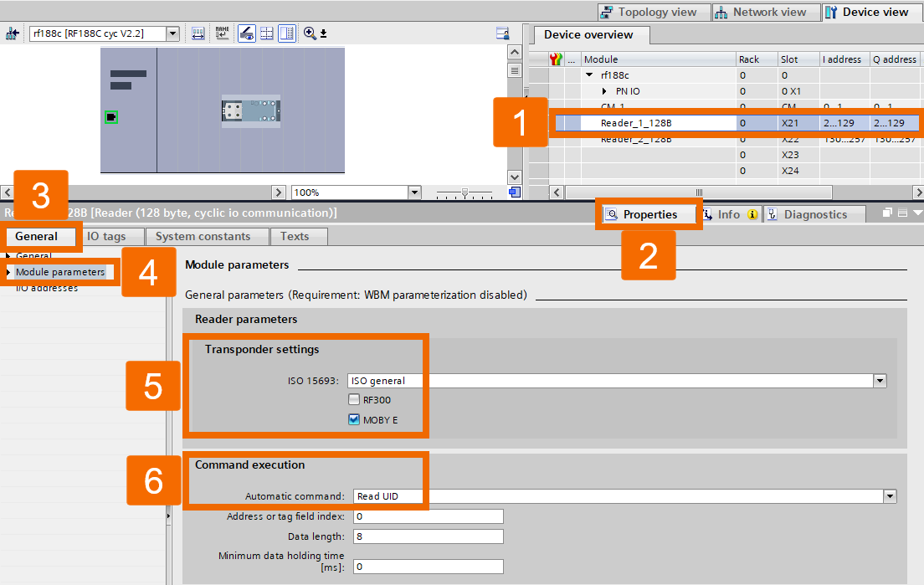Click the scrollbar grip button below up arrow
This screenshot has height=585, width=924.
[x=515, y=70]
